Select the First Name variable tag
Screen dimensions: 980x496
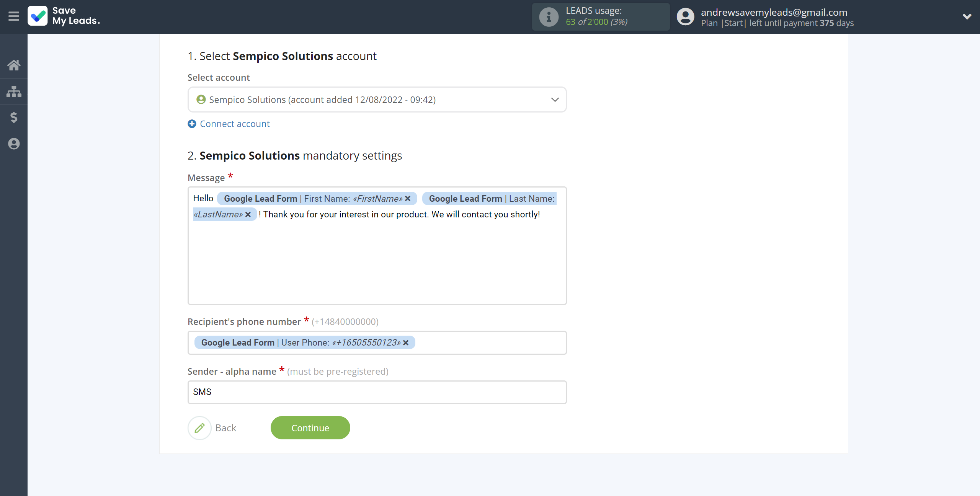tap(317, 199)
